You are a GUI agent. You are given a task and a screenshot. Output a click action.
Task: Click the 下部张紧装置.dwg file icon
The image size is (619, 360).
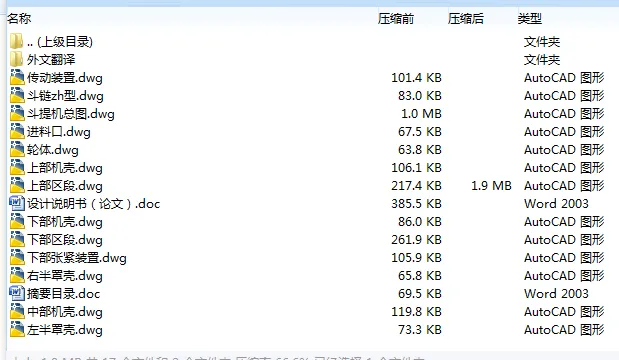17,258
